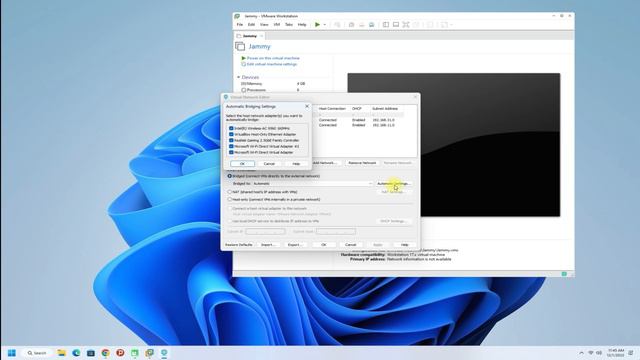Open the VM menu in VMware Workstation
The width and height of the screenshot is (640, 360).
(277, 24)
